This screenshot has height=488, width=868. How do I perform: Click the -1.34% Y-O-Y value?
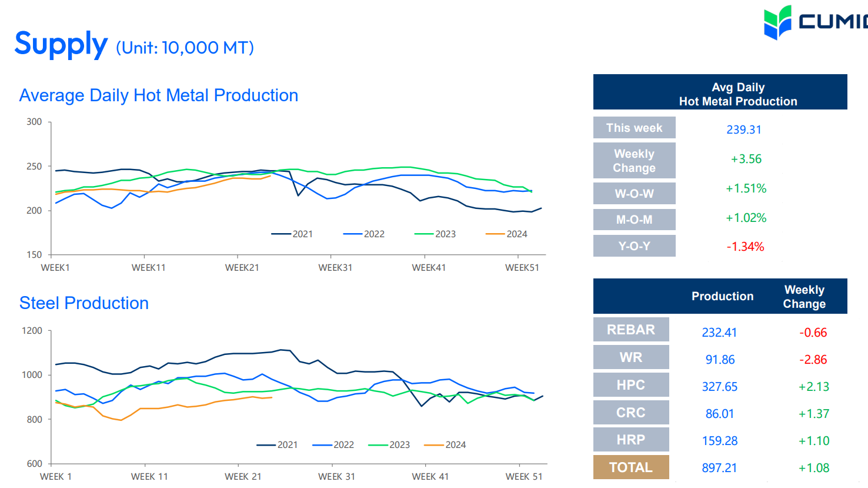[745, 247]
